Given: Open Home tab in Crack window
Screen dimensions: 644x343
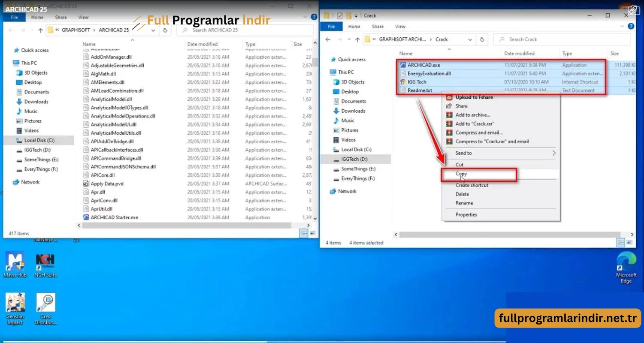Looking at the screenshot, I should pos(354,27).
